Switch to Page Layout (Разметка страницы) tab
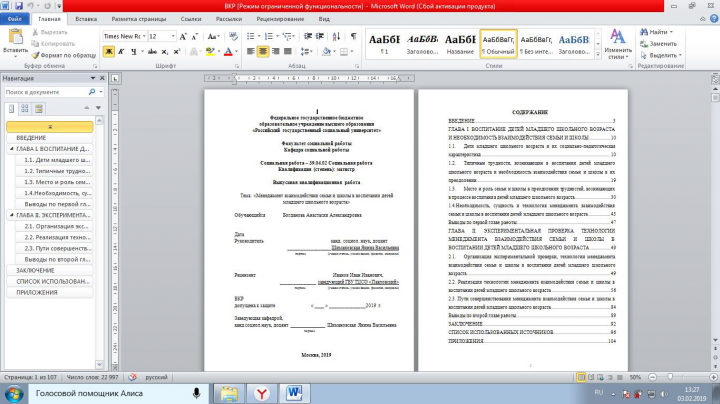Image resolution: width=720 pixels, height=404 pixels. [139, 19]
